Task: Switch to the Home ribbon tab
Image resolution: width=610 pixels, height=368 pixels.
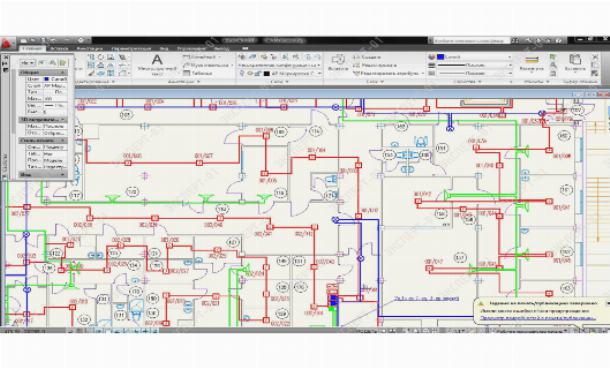Action: point(32,49)
